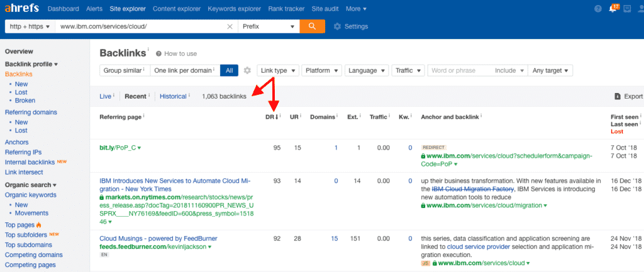Click the backlinks filter gear icon

pyautogui.click(x=247, y=70)
